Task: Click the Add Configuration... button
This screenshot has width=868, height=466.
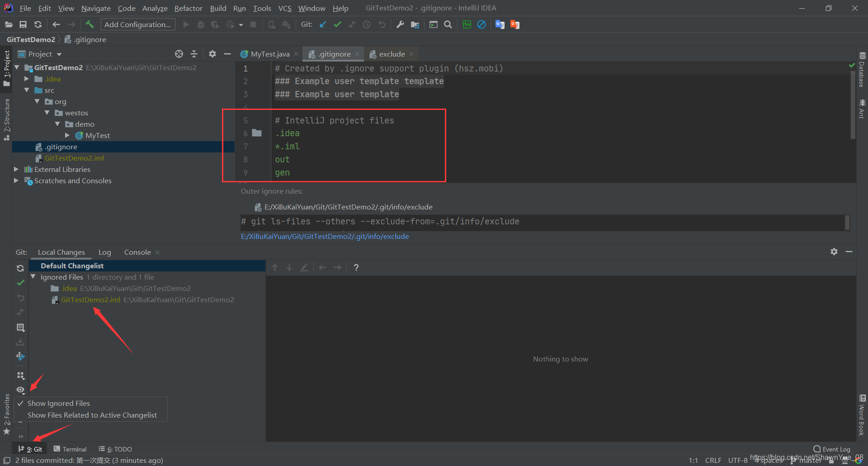Action: tap(137, 24)
